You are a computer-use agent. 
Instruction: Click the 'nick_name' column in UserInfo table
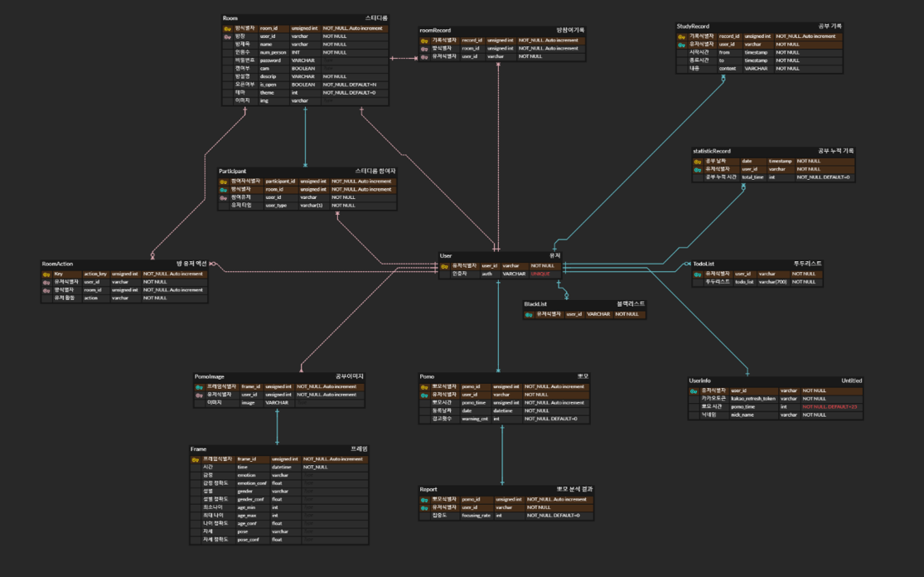pyautogui.click(x=743, y=415)
